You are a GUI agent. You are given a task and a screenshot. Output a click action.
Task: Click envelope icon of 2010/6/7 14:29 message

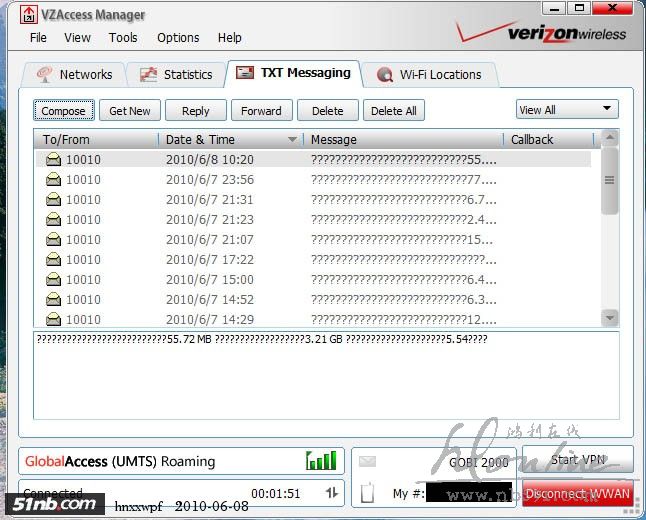click(54, 319)
